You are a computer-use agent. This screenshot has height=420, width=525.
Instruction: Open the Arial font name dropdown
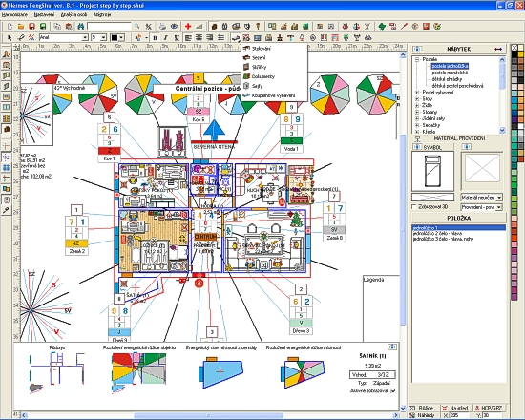pos(85,37)
